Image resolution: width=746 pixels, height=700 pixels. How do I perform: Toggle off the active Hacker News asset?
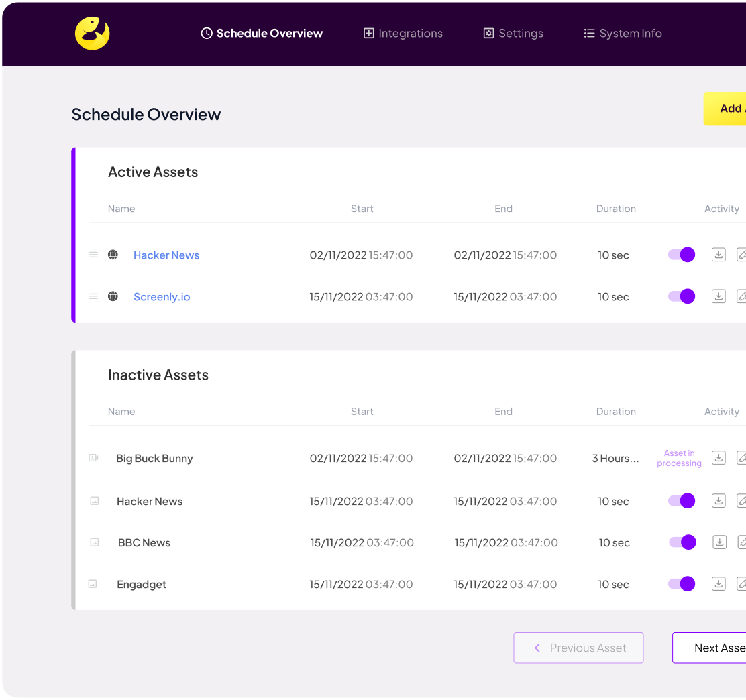coord(682,255)
